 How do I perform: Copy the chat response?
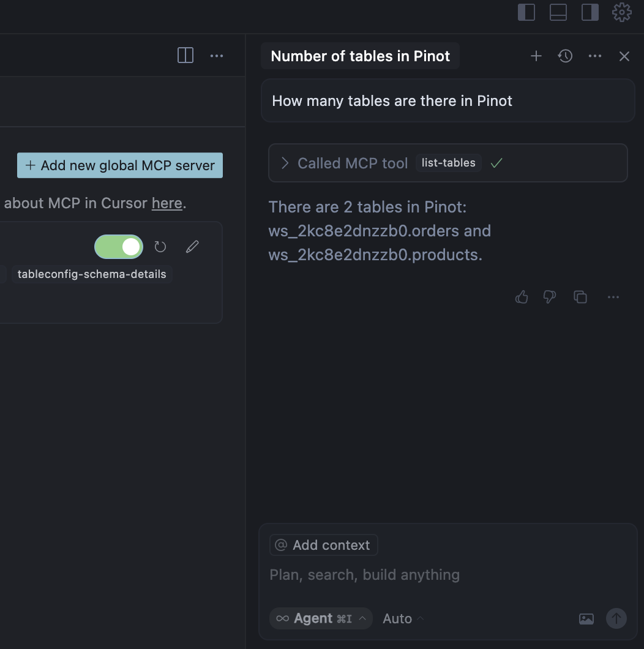(580, 297)
